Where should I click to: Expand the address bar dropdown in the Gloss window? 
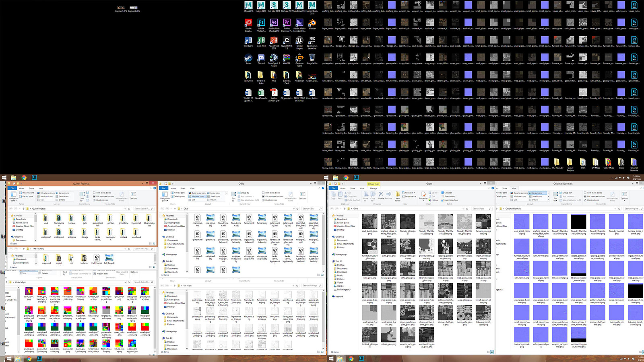[x=463, y=209]
